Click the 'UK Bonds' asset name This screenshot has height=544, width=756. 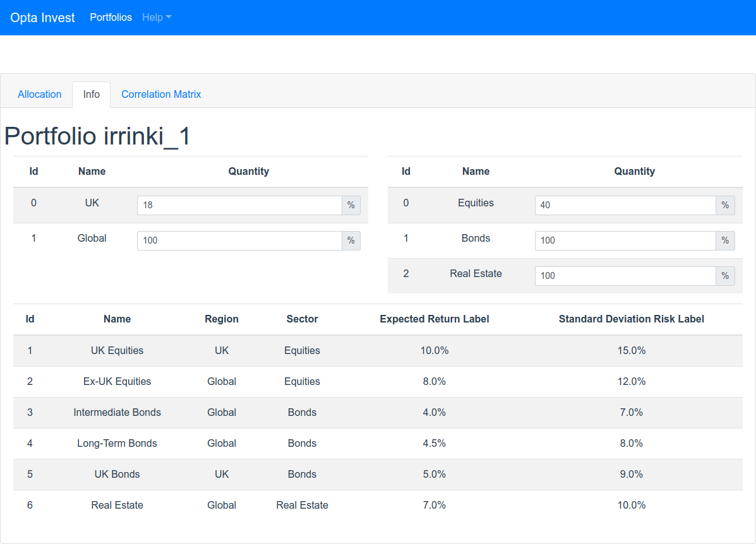tap(117, 474)
